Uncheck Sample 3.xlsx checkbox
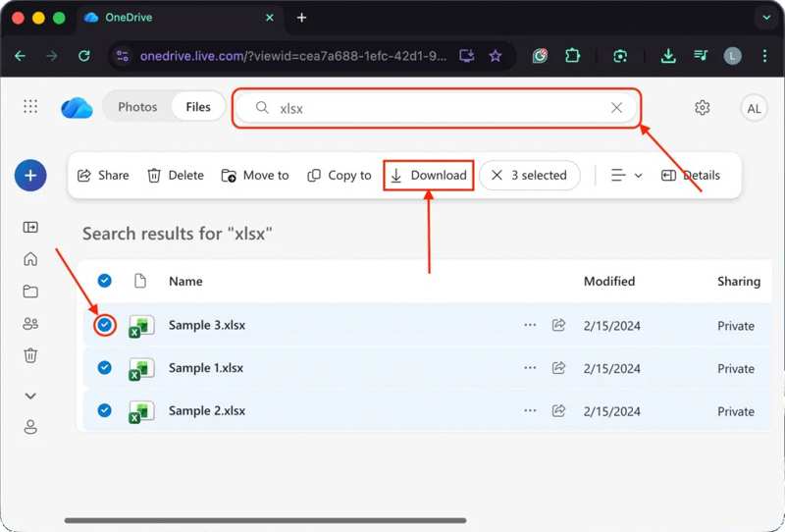Image resolution: width=785 pixels, height=532 pixels. click(105, 325)
